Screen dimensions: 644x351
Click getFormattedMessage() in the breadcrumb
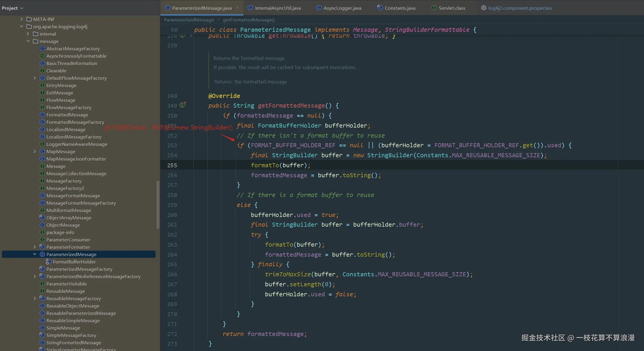pyautogui.click(x=249, y=20)
